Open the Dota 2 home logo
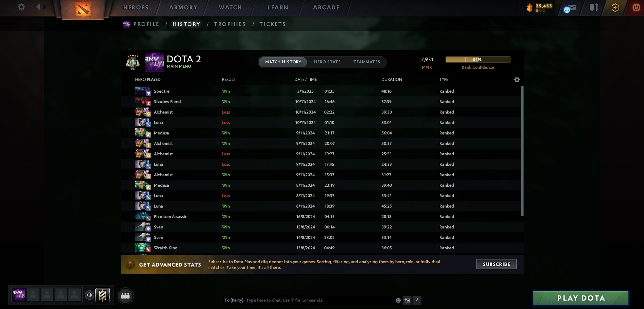 pos(83,9)
